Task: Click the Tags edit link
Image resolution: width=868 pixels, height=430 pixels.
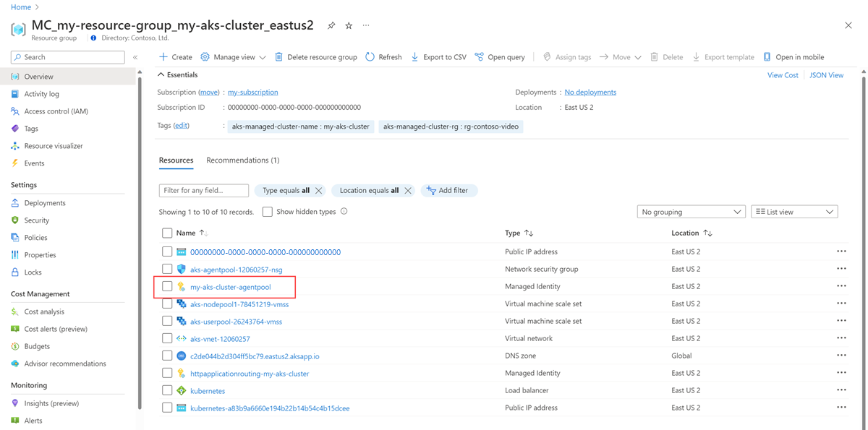Action: pos(181,125)
